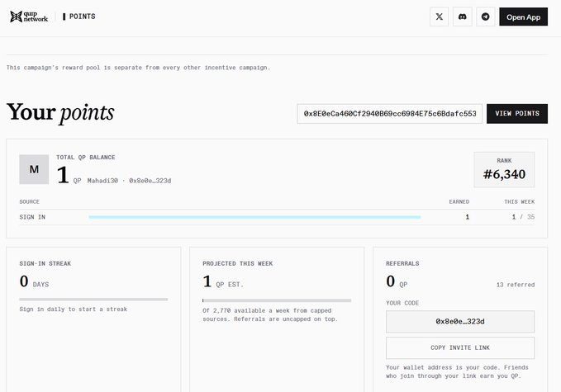Click the SOURCE column header
This screenshot has height=392, width=561.
tap(30, 202)
